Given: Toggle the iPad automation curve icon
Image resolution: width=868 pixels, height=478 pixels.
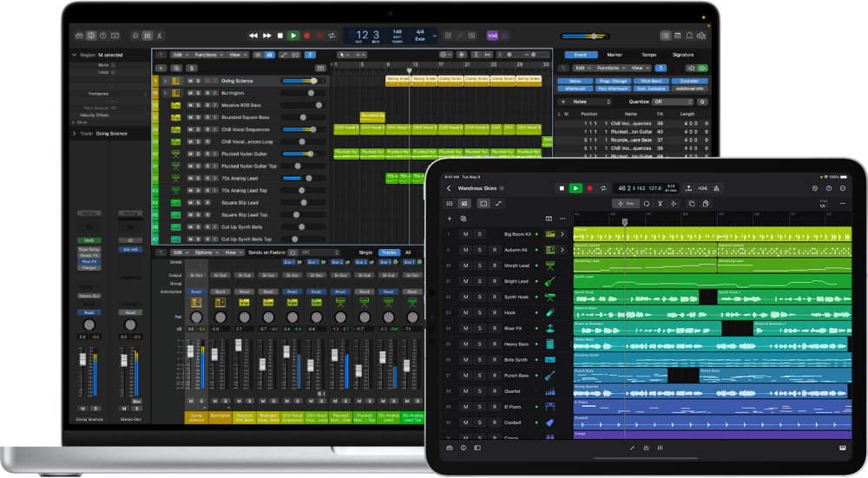Looking at the screenshot, I should [498, 204].
